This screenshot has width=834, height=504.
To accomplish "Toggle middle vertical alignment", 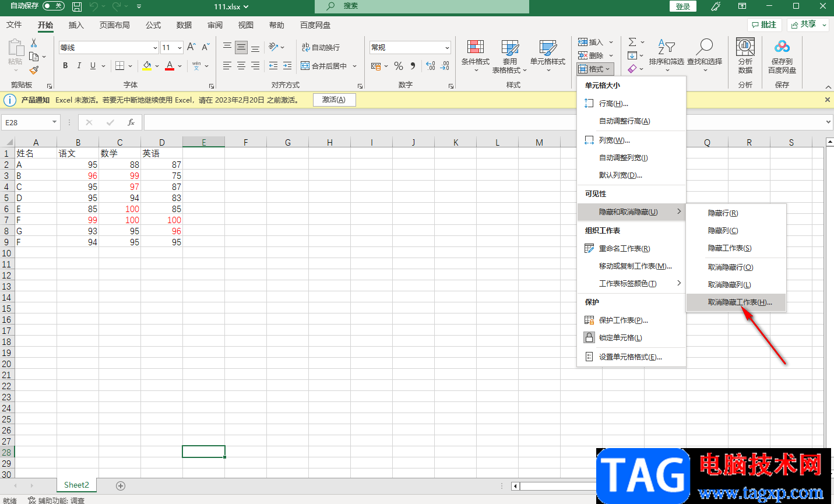I will 241,47.
